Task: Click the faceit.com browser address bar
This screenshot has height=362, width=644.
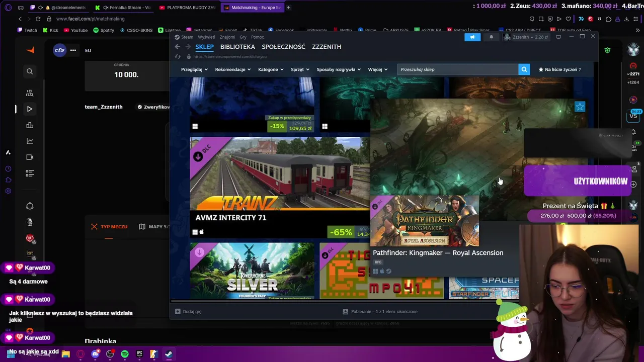Action: pyautogui.click(x=90, y=19)
